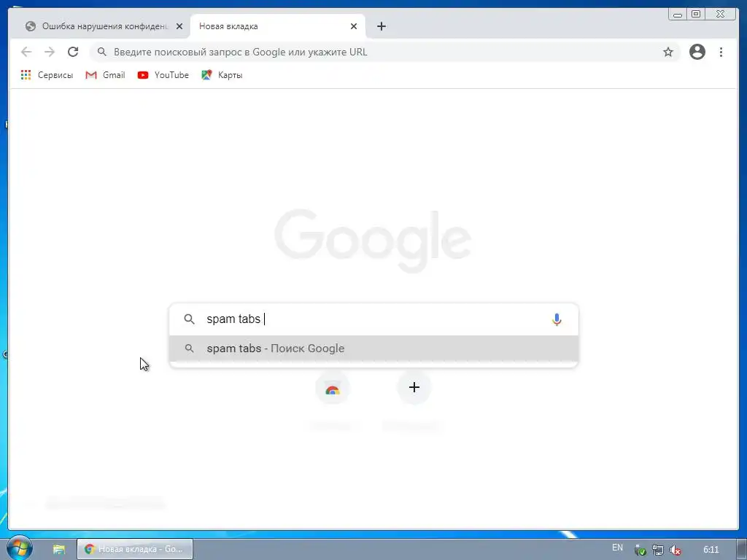
Task: Activate the Chrome 'Новая вкладка' taskbar button
Action: 135,549
